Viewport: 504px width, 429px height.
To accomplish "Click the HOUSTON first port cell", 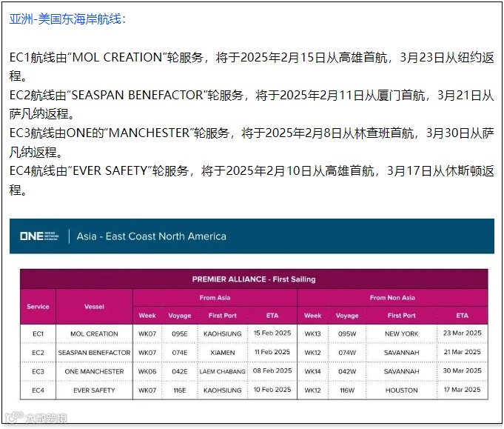I will click(401, 390).
